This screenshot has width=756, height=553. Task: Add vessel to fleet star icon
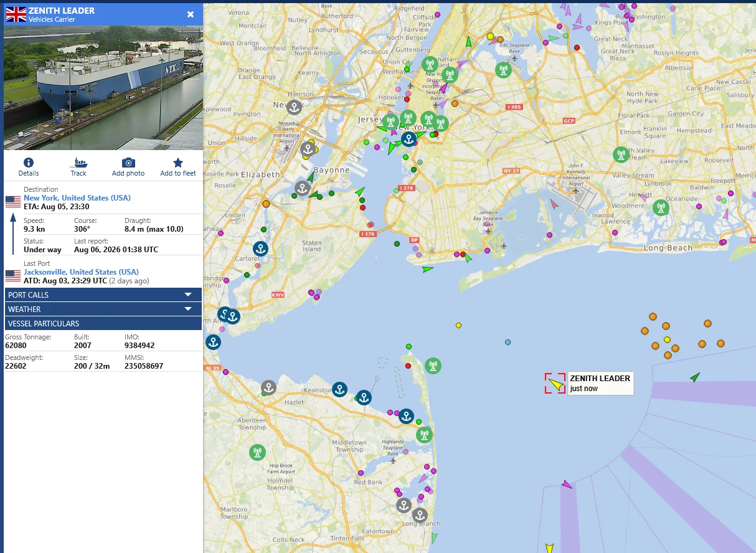coord(178,163)
